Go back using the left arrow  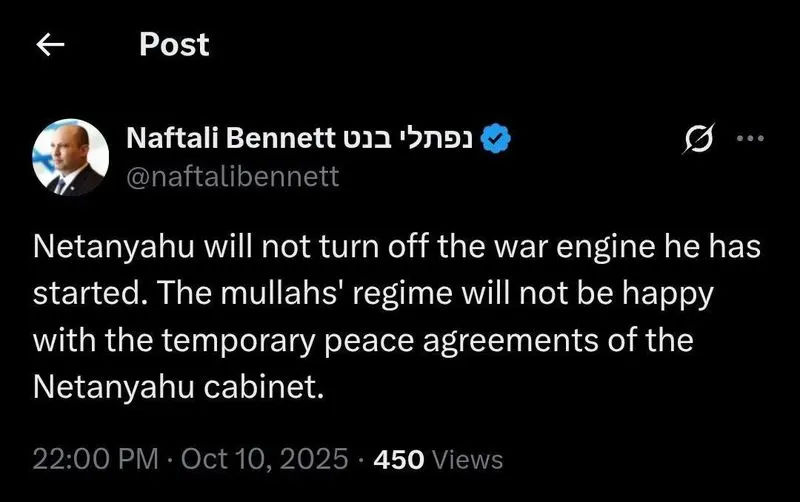[51, 45]
